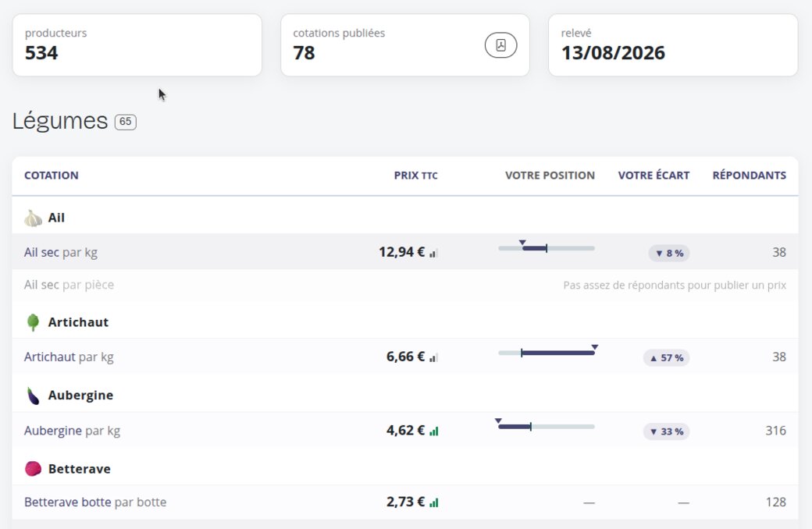
Task: Click the signal bars icon next to 2,73 €
Action: (433, 502)
